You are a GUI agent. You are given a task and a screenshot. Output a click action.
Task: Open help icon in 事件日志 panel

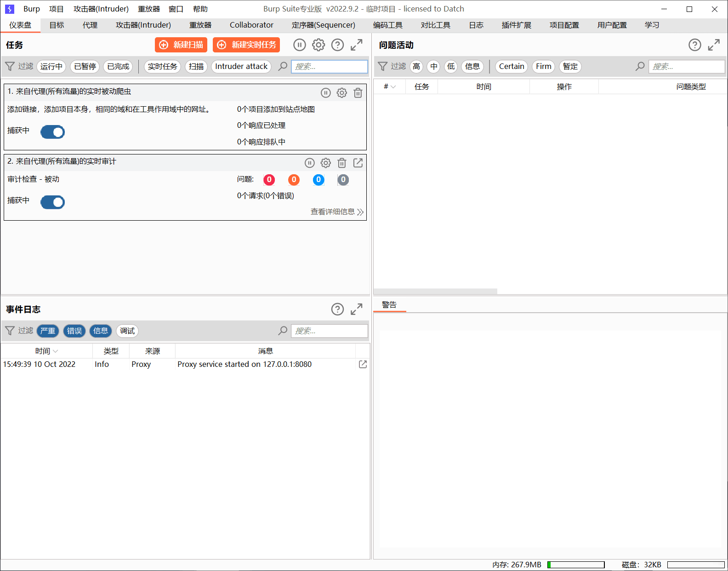click(x=337, y=309)
